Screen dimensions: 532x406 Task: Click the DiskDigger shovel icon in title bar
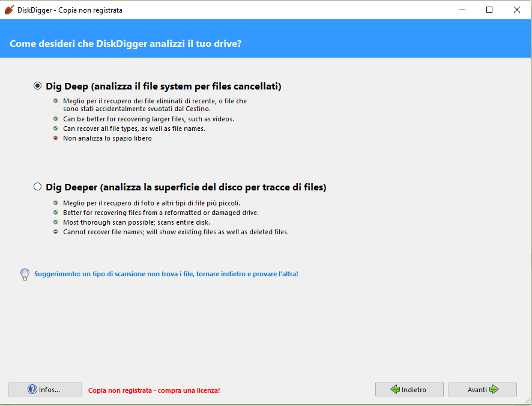[x=10, y=10]
